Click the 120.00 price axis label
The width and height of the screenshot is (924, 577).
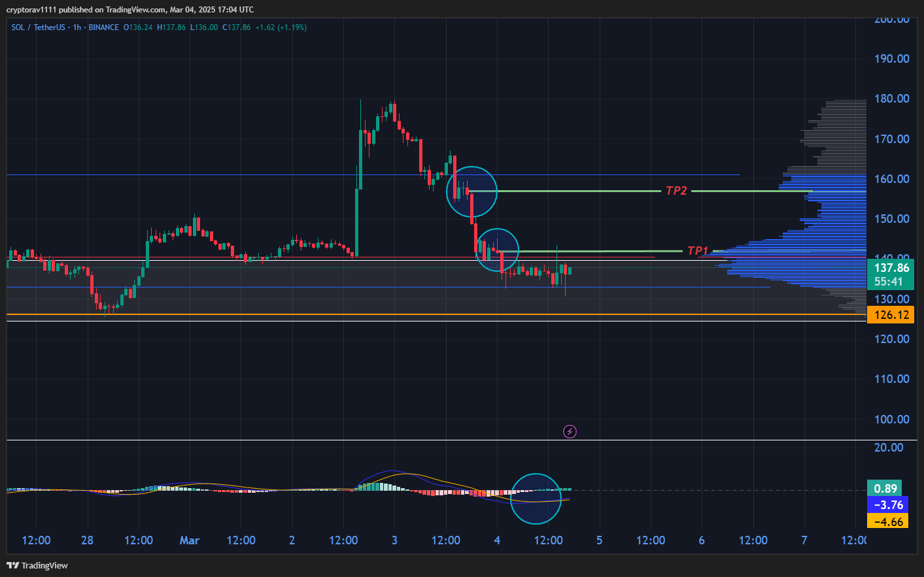coord(892,339)
